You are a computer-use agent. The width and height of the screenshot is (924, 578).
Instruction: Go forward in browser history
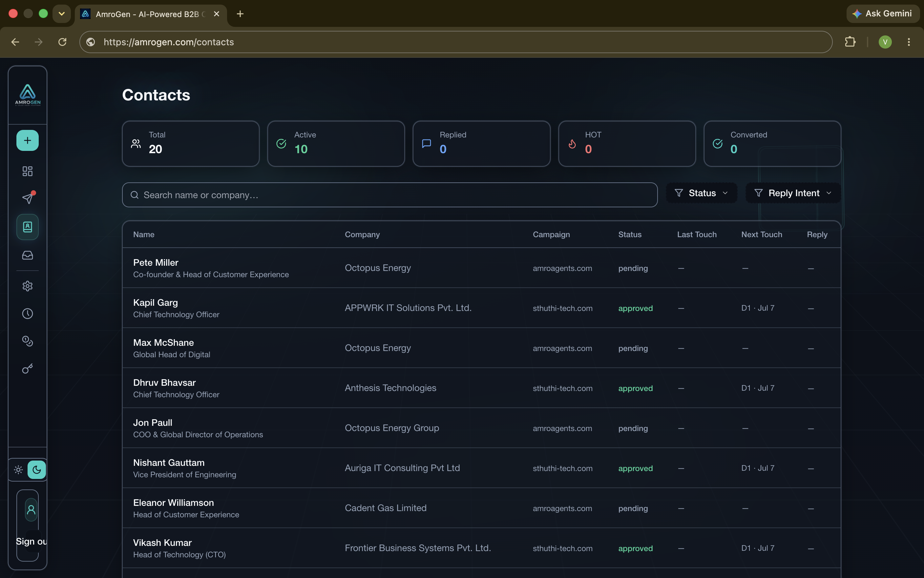pos(39,42)
